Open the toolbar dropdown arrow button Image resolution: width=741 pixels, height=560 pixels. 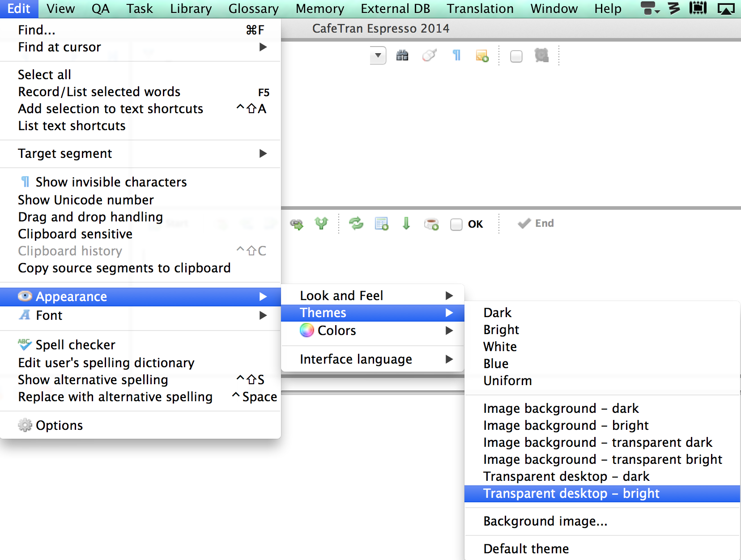pos(378,55)
